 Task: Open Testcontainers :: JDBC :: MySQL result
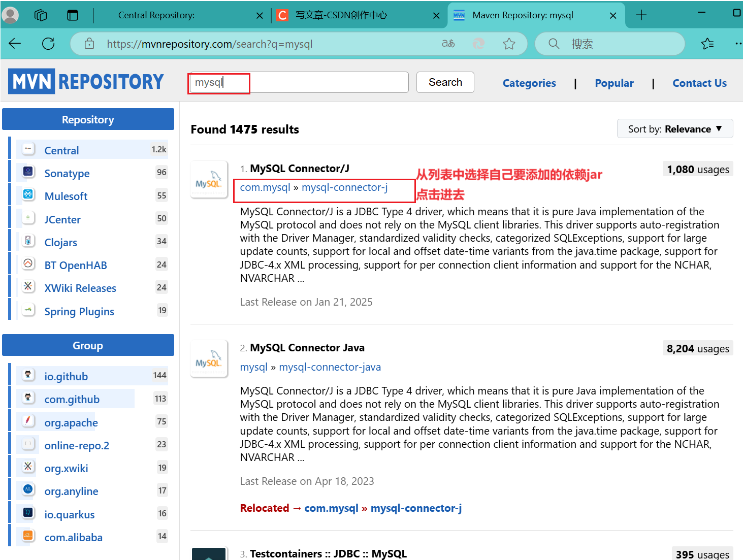click(328, 553)
